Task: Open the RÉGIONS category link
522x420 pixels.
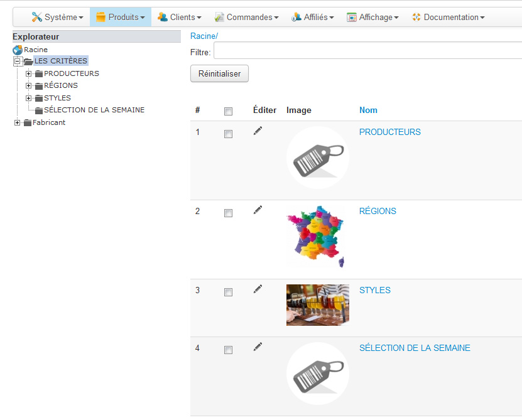Action: [x=378, y=211]
